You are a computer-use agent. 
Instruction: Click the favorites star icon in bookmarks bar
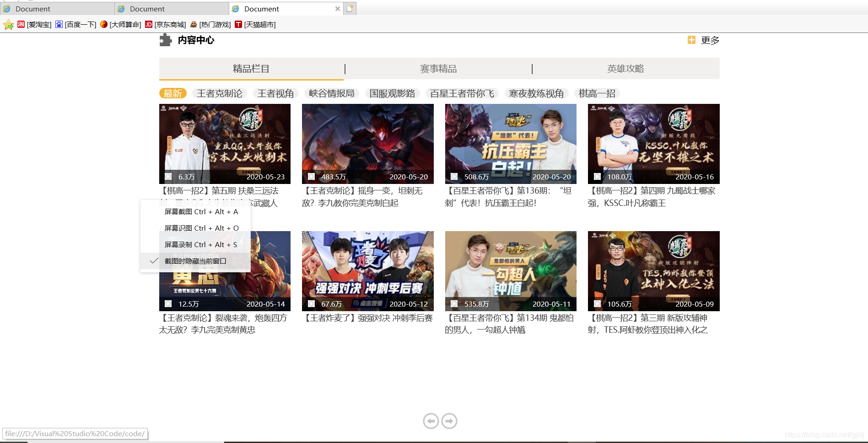(8, 25)
